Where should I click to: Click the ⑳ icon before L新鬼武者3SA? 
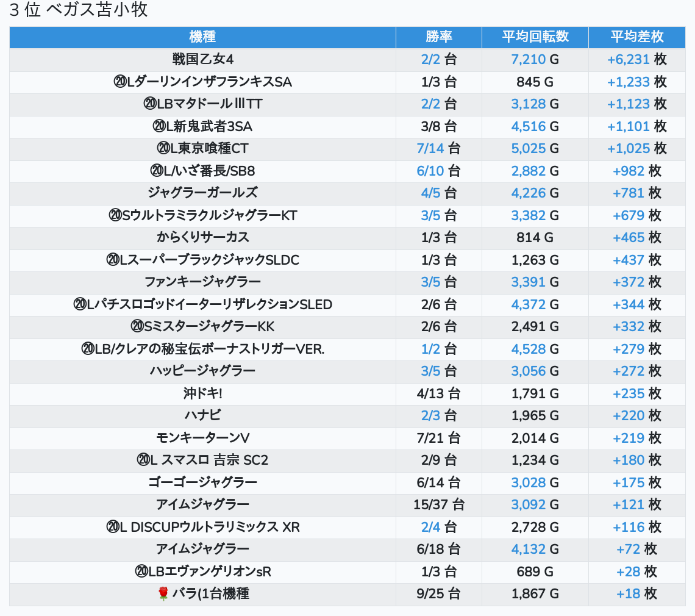pyautogui.click(x=159, y=126)
